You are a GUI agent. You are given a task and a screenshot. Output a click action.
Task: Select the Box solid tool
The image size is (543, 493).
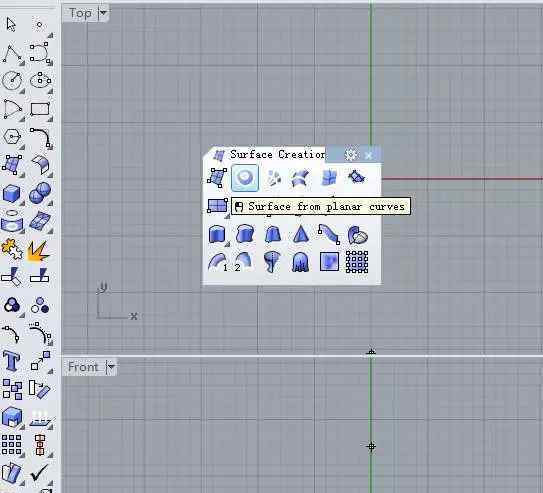pos(12,193)
